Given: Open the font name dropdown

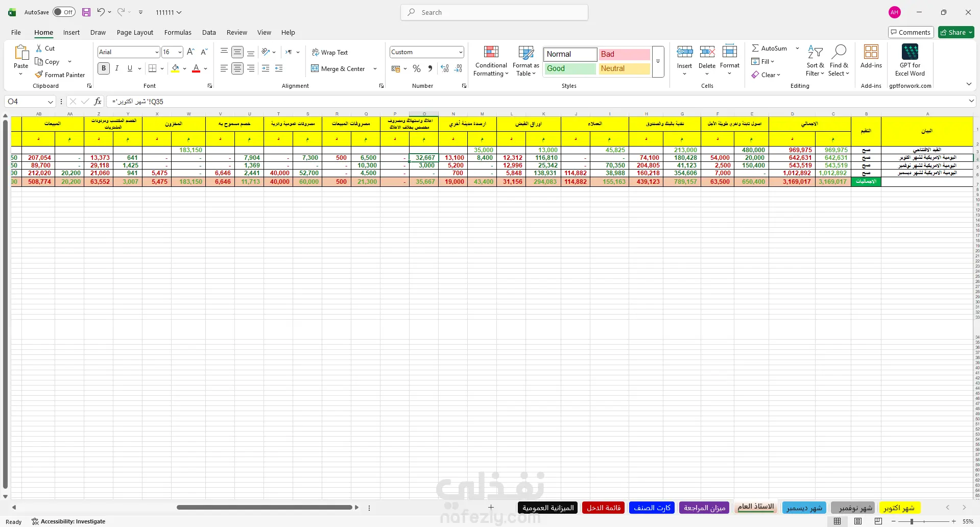Looking at the screenshot, I should (157, 52).
